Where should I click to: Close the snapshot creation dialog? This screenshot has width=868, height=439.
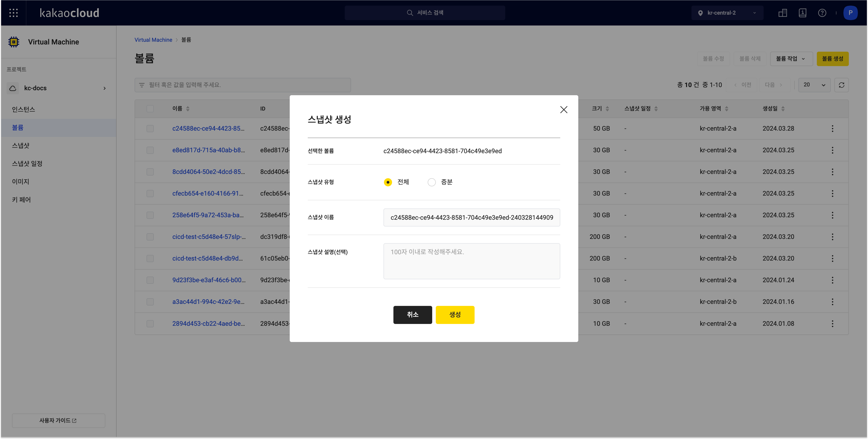[x=564, y=110]
